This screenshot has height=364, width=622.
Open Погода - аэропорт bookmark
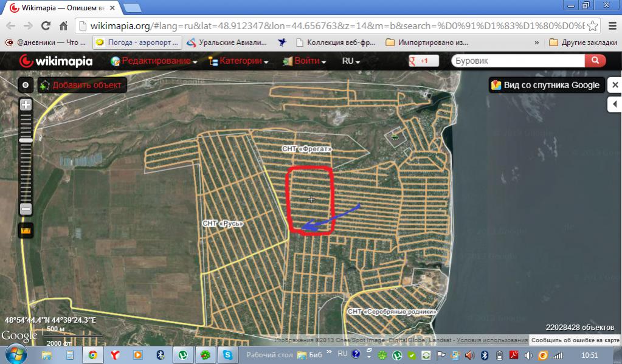point(137,42)
